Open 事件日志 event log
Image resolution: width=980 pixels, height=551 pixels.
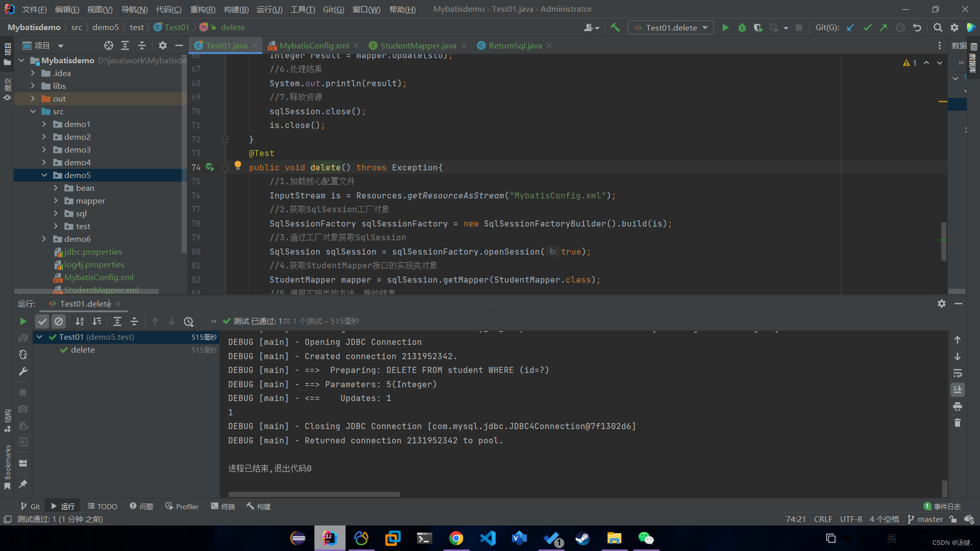(942, 506)
